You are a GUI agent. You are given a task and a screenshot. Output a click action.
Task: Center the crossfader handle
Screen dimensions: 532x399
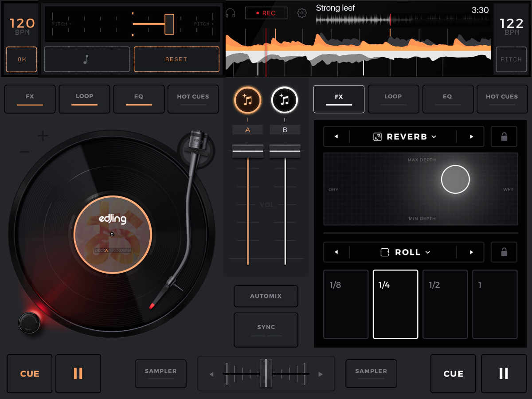[266, 373]
